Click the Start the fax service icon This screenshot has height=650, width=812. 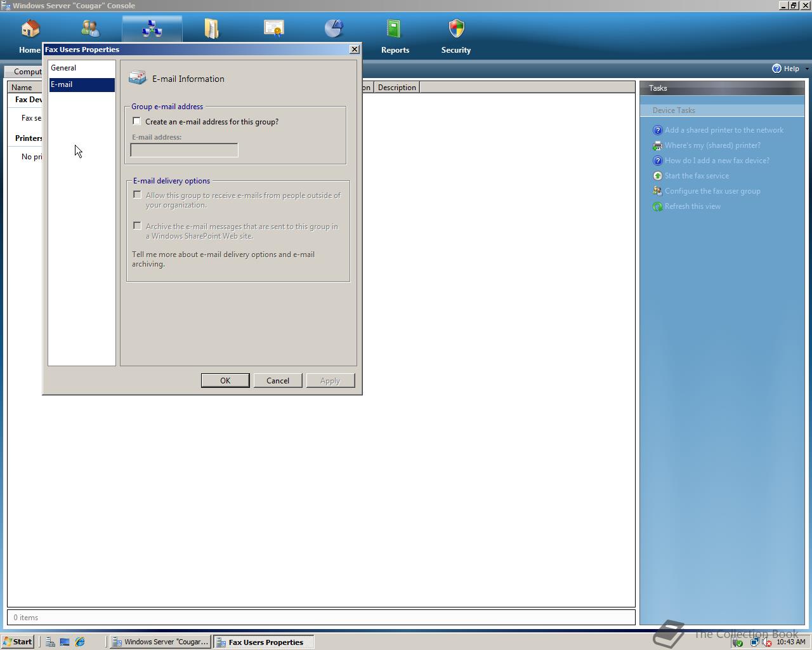coord(657,176)
